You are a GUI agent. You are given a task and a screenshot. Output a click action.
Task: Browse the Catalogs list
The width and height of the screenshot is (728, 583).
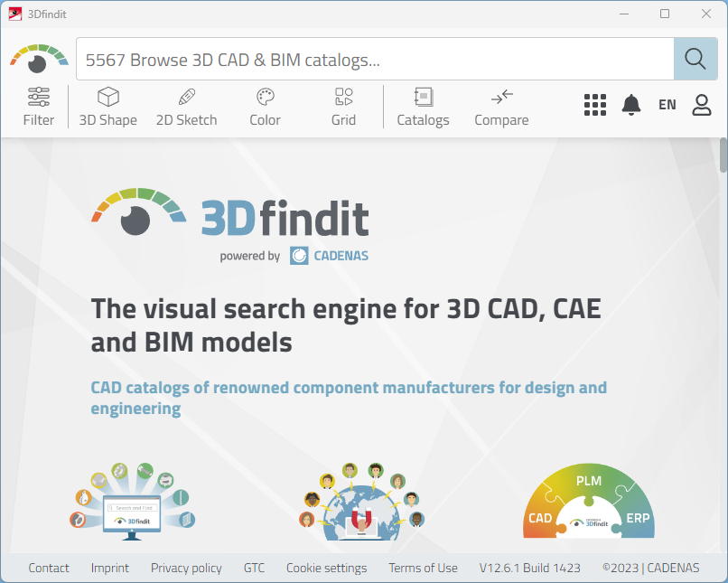tap(423, 107)
